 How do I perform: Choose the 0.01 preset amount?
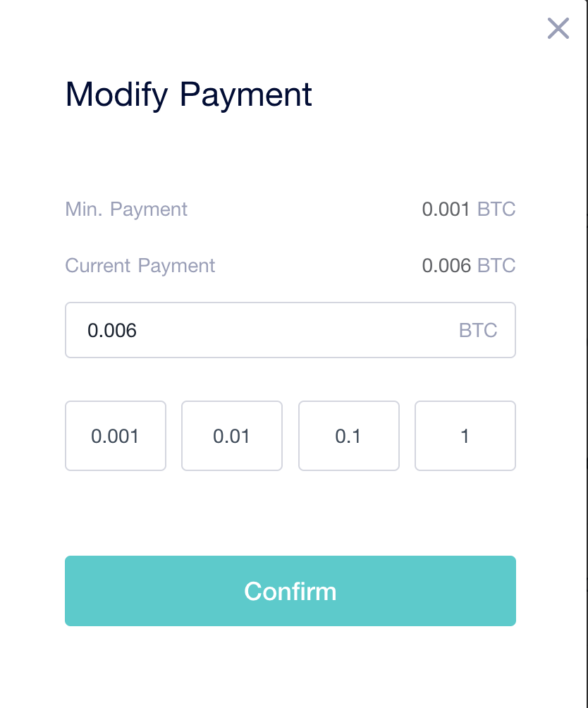click(232, 436)
